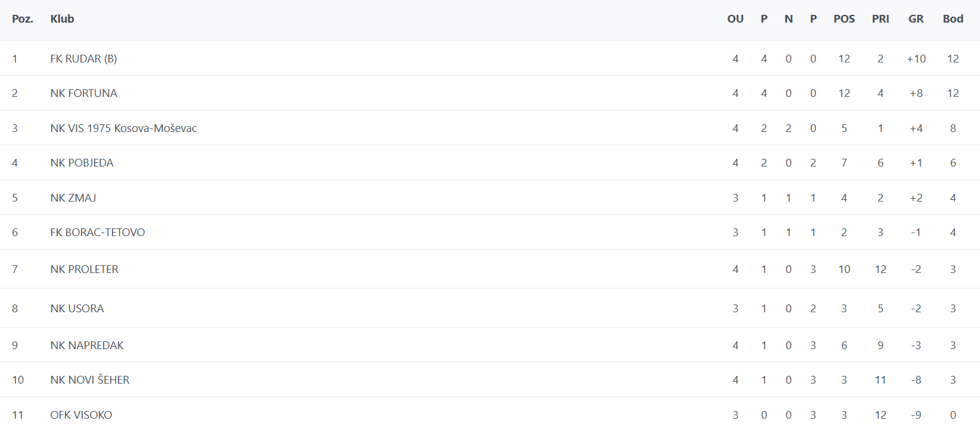This screenshot has width=980, height=430.
Task: Click NK NOVI ŠEHER club name
Action: tap(89, 380)
